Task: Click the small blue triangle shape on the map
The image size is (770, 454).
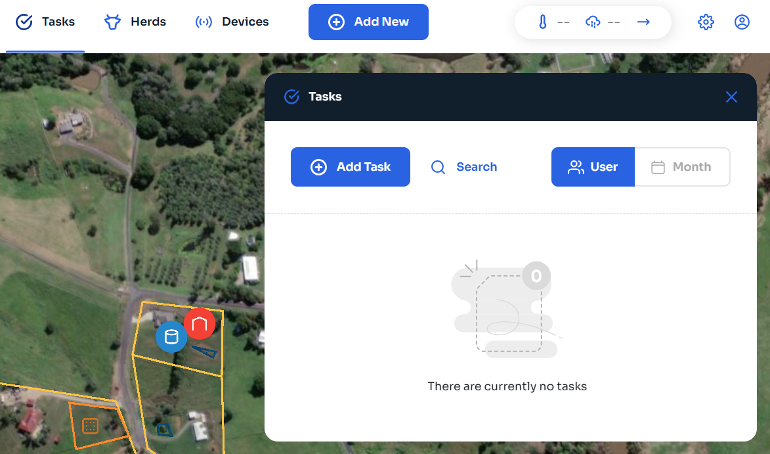Action: 205,350
